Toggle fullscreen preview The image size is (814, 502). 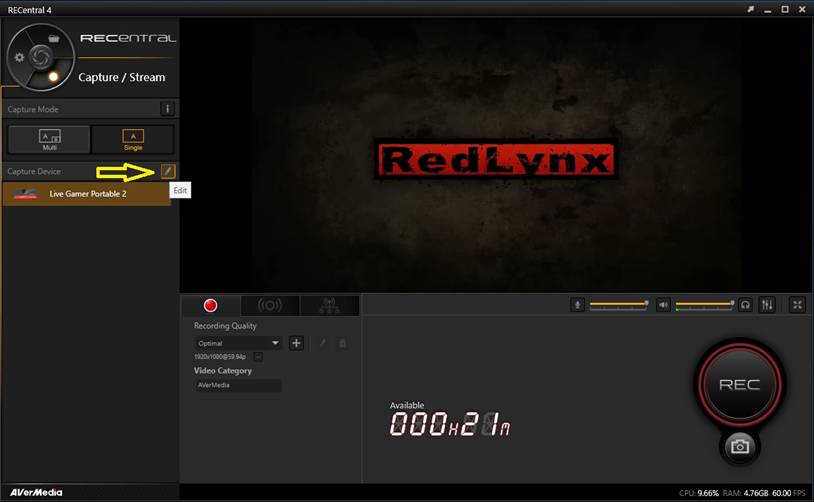pos(797,305)
